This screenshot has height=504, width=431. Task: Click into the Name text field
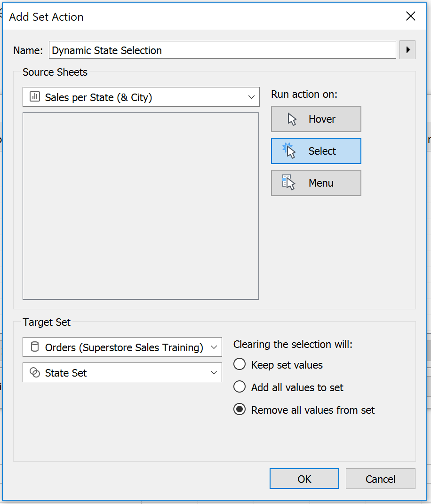222,50
